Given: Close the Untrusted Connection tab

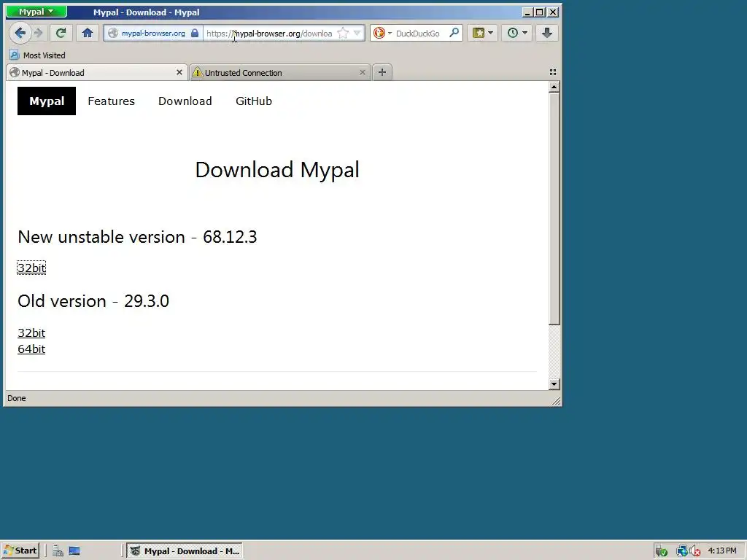Looking at the screenshot, I should (362, 72).
